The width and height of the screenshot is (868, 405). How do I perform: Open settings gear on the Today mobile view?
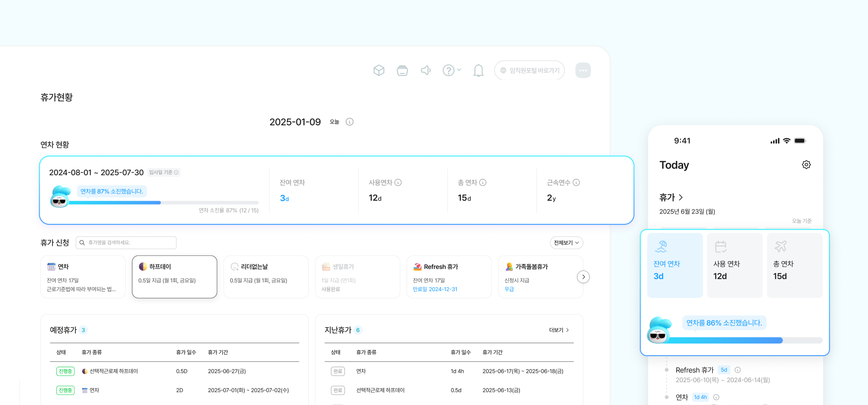pyautogui.click(x=806, y=165)
